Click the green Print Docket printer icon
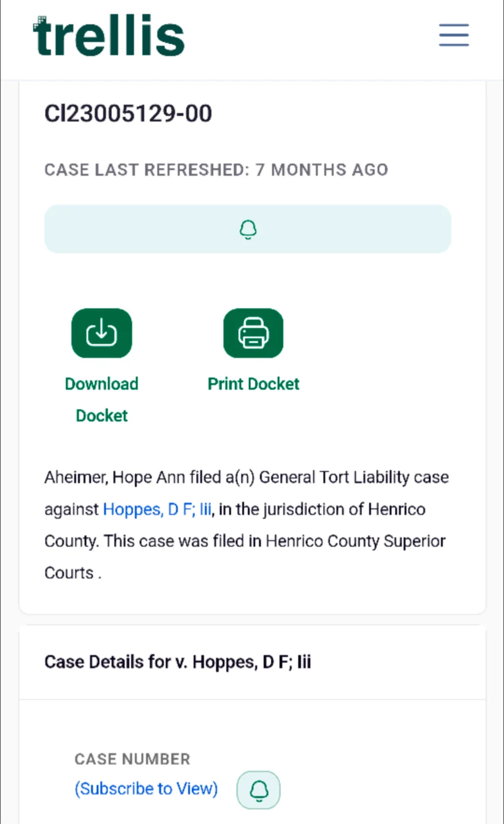504x824 pixels. click(x=253, y=333)
